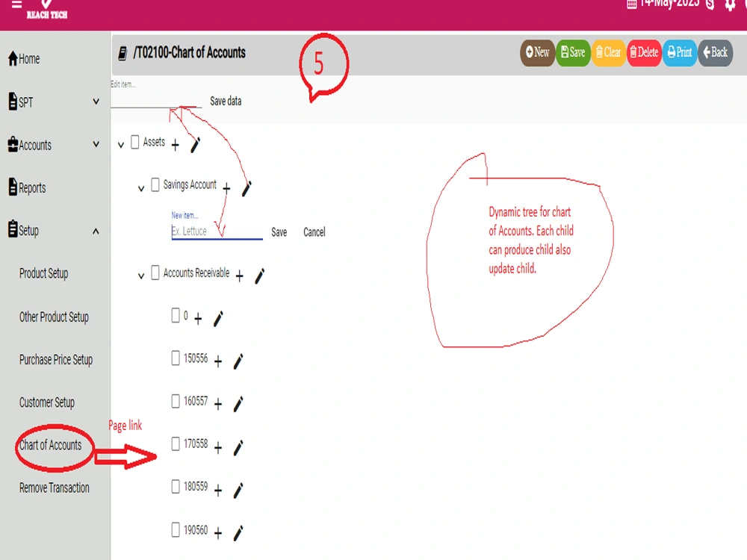Screen dimensions: 747x560
Task: Click the Reach Tech logo
Action: [46, 10]
